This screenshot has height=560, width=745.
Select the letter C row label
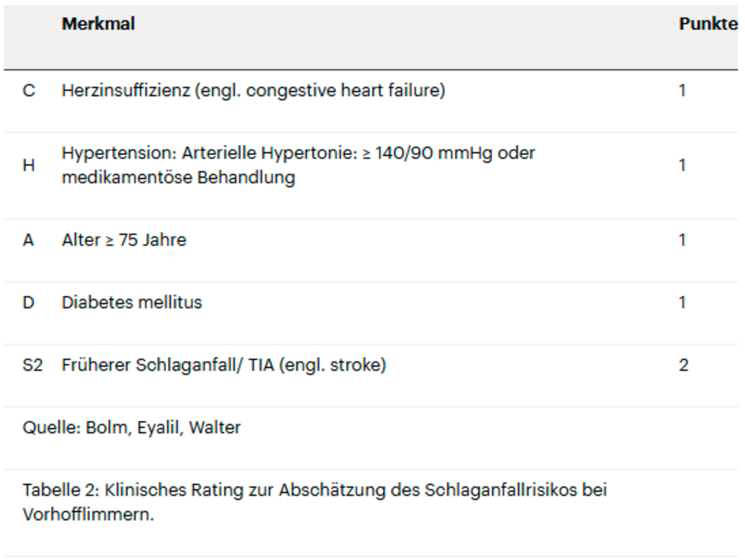tap(29, 91)
